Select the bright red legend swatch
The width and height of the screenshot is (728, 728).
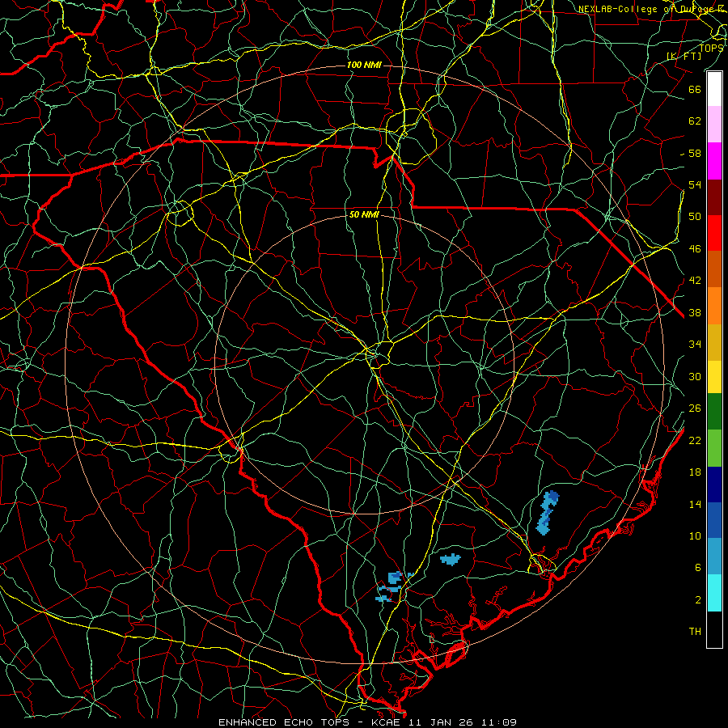(714, 233)
